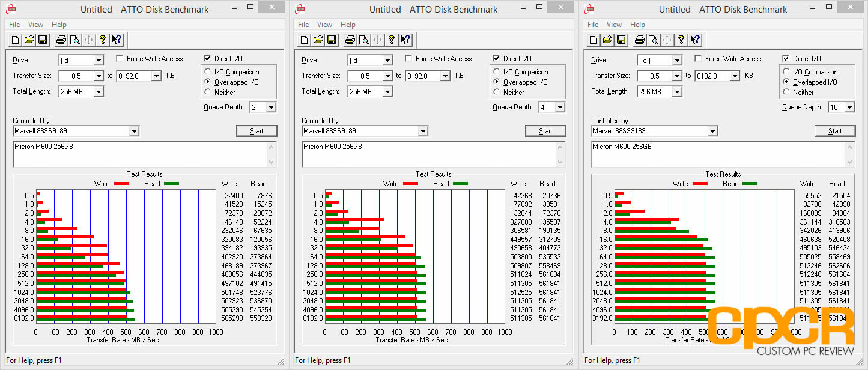Viewport: 868px width, 370px height.
Task: Click Print icon in left ATTO window
Action: coord(61,40)
